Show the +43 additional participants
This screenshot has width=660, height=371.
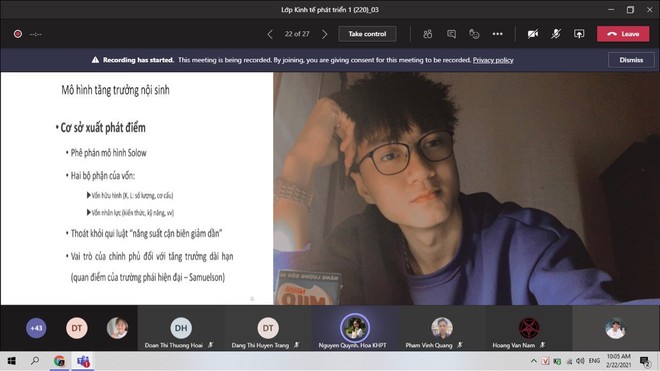point(36,328)
